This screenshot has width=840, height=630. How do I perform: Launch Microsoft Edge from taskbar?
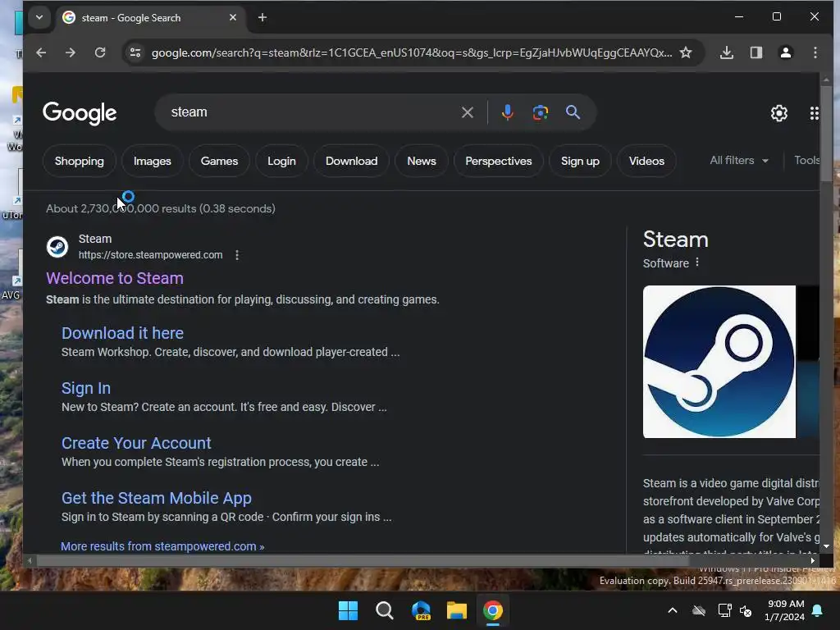(421, 610)
